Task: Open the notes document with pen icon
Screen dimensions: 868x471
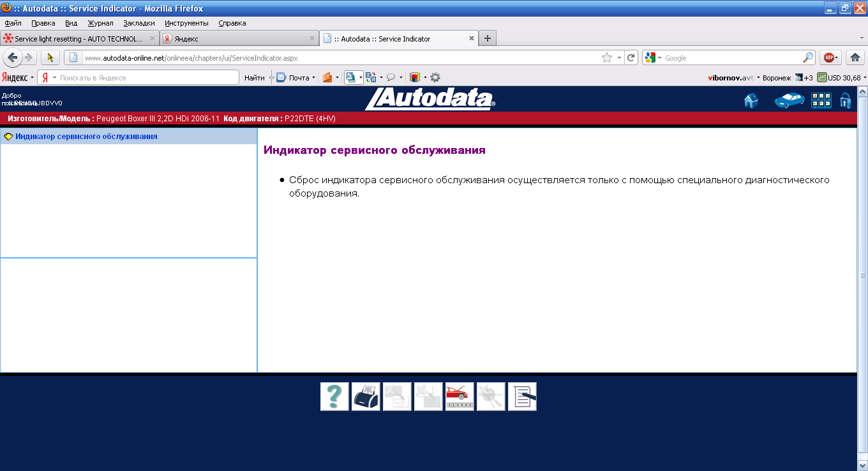Action: point(522,397)
